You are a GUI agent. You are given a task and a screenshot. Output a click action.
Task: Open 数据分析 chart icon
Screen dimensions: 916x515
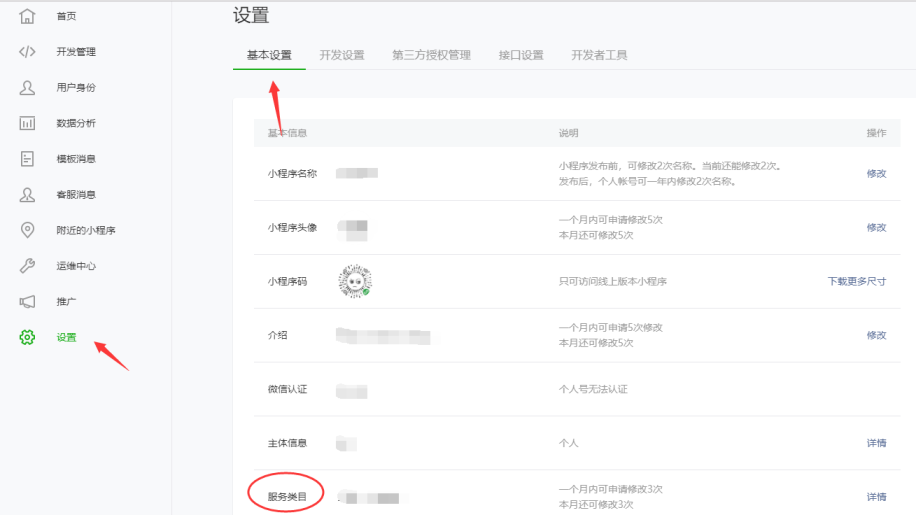pos(28,123)
